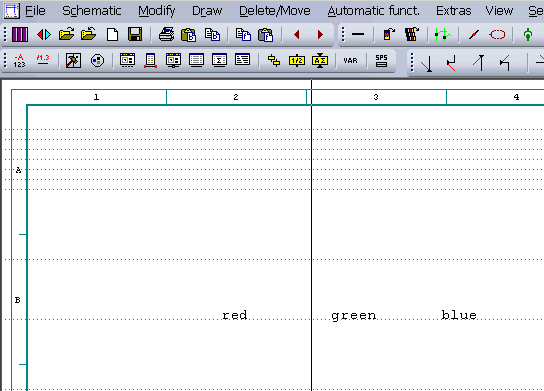Viewport: 544px width, 391px height.
Task: Click the green connector symbol icon
Action: tap(528, 35)
